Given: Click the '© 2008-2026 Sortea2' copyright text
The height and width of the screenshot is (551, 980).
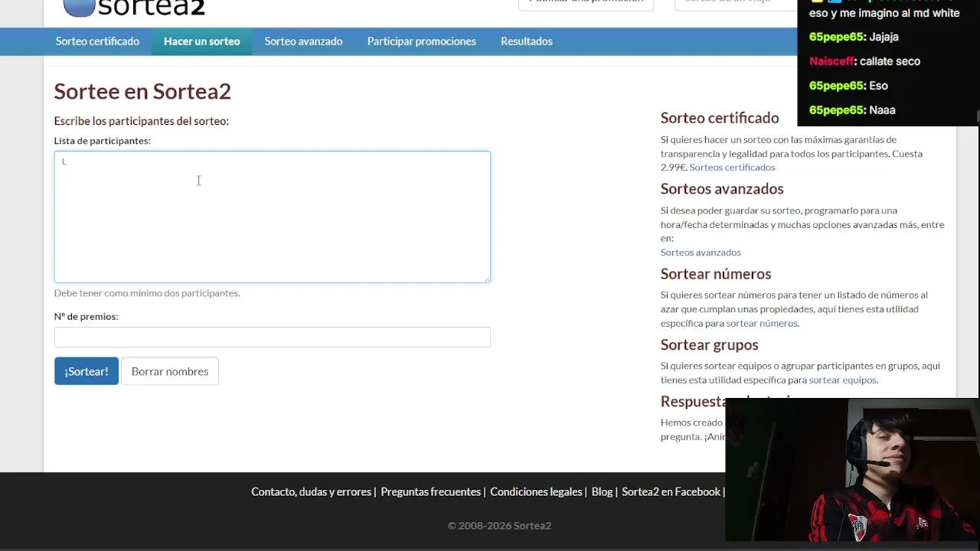Looking at the screenshot, I should [x=499, y=526].
